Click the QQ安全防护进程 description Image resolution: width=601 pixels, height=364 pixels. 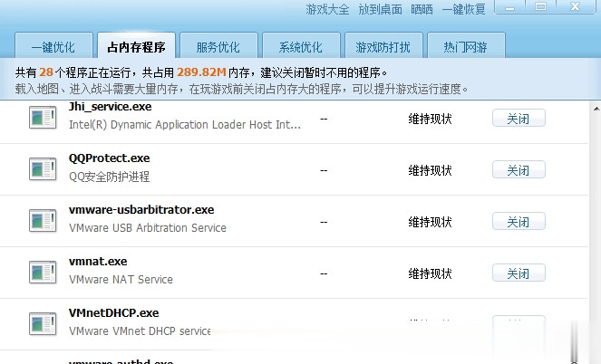coord(110,177)
